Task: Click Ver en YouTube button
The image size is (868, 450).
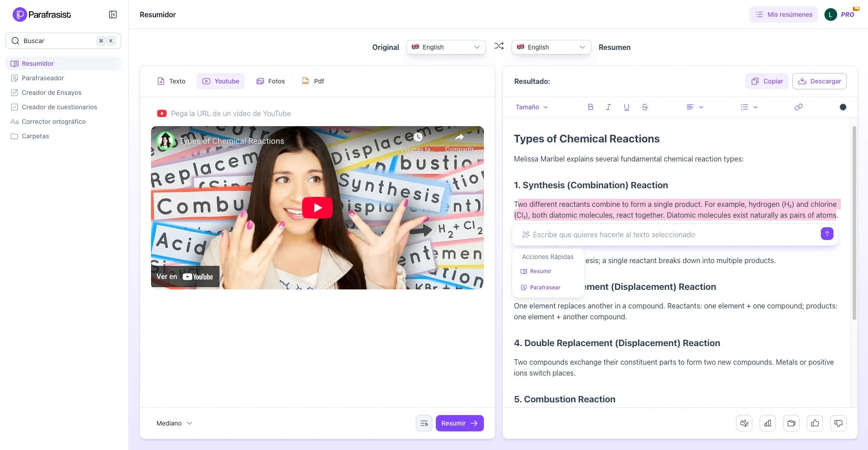Action: pos(185,277)
